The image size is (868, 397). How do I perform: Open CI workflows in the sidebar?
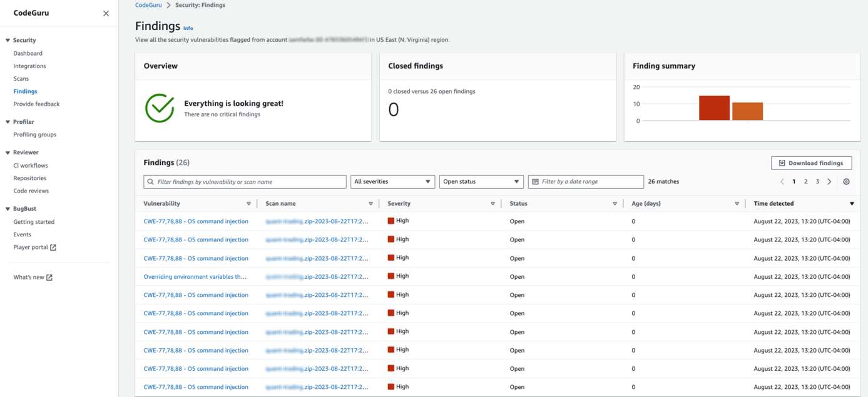tap(31, 166)
